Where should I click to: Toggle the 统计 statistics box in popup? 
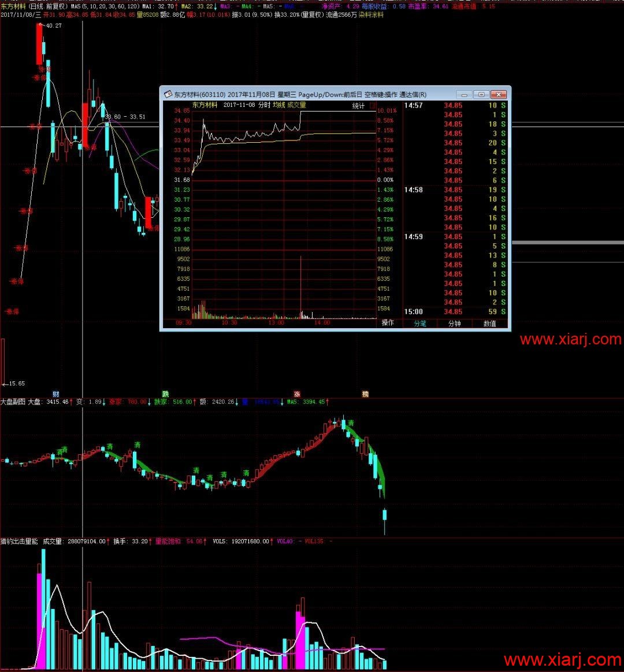tap(372, 105)
